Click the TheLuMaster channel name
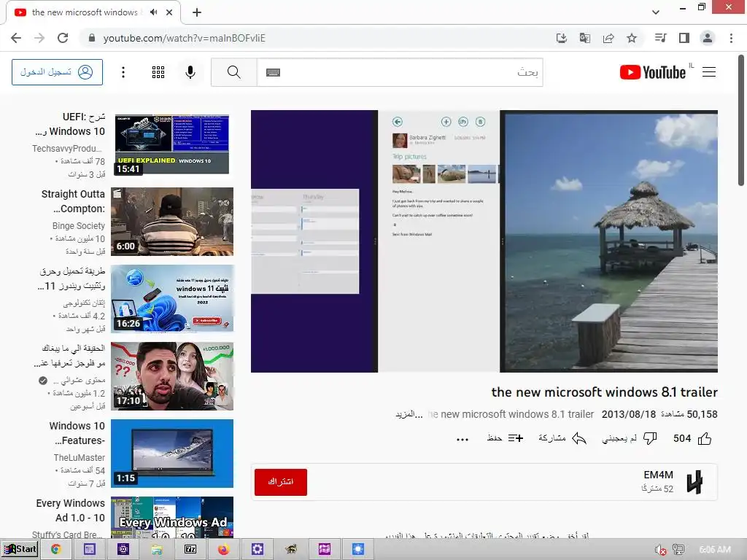 [x=79, y=457]
